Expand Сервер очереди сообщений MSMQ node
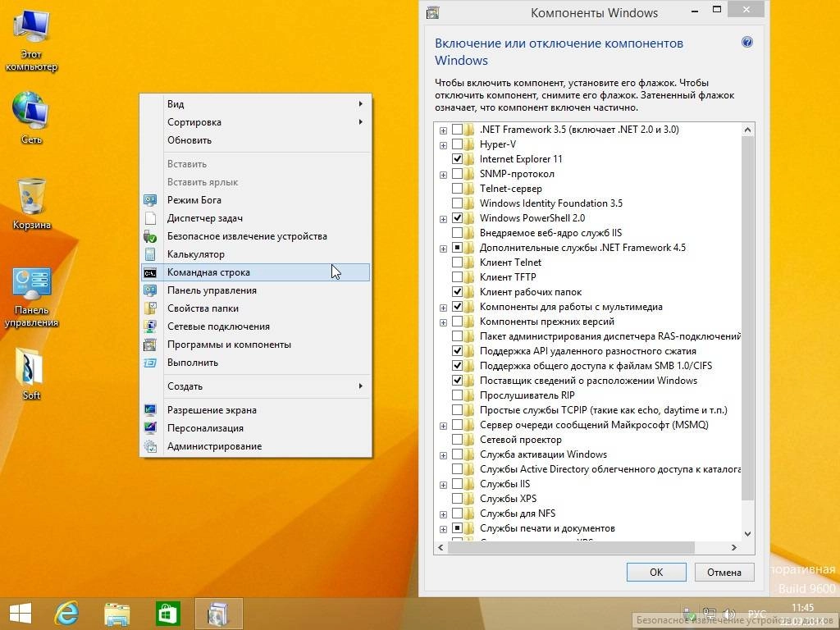The image size is (840, 630). (x=443, y=427)
